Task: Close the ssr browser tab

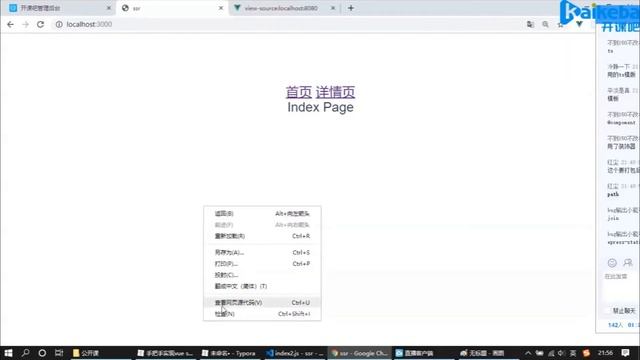Action: (x=221, y=8)
